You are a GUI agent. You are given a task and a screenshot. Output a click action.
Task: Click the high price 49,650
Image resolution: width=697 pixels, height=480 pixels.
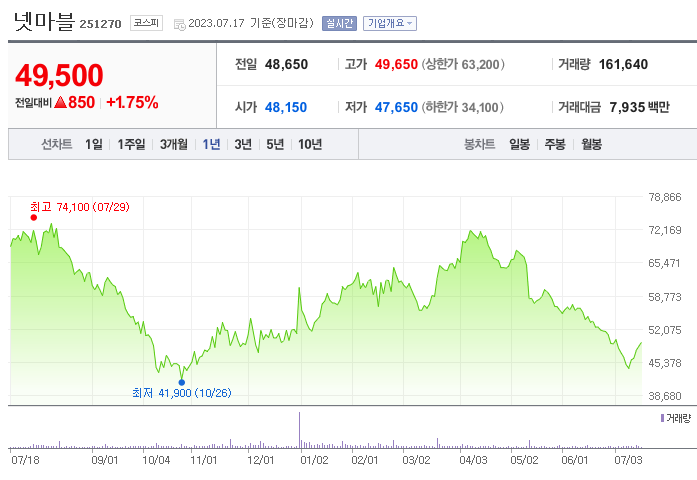[x=396, y=64]
